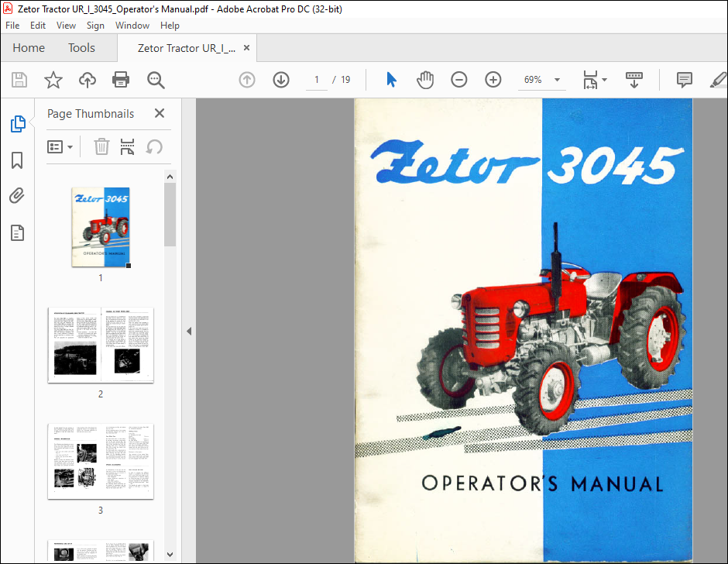Click the thumbnails scroll up arrow
Image resolution: width=728 pixels, height=564 pixels.
(x=170, y=177)
